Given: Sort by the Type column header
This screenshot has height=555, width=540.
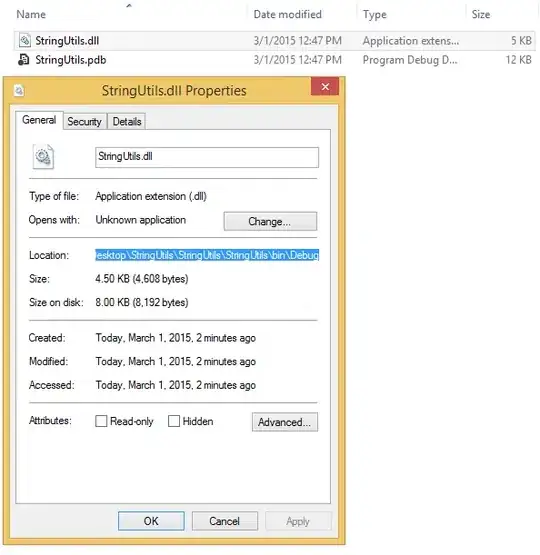Looking at the screenshot, I should 374,15.
